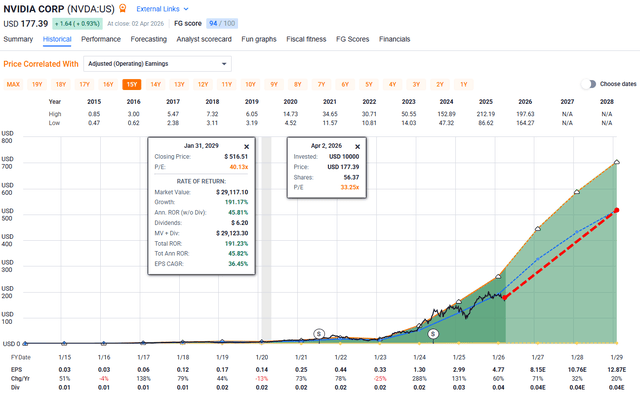The width and height of the screenshot is (640, 394).
Task: Select the 4Y time range
Action: tap(392, 85)
